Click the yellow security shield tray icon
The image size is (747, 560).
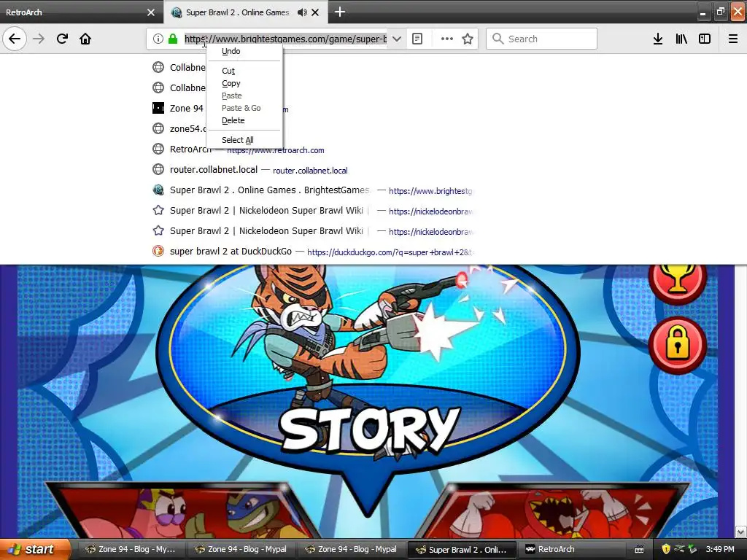[666, 549]
